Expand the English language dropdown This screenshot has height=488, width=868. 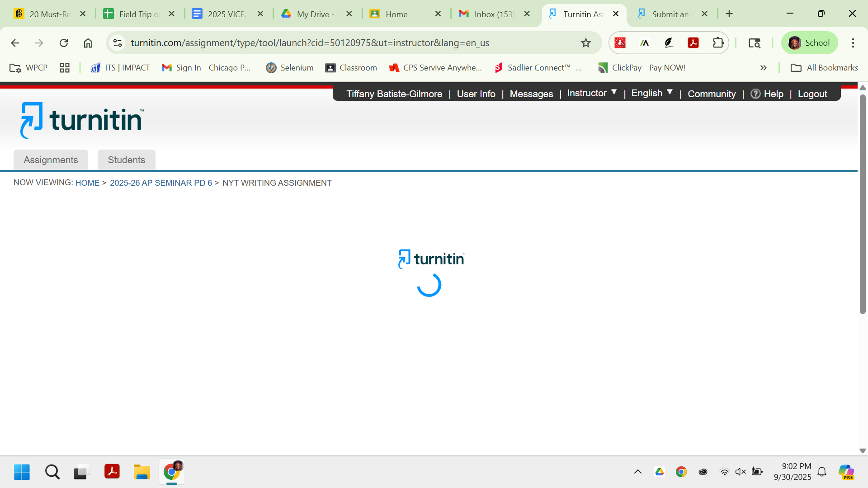click(651, 93)
